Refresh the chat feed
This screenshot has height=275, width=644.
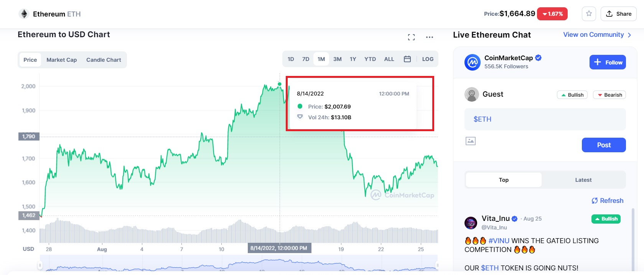pyautogui.click(x=608, y=201)
